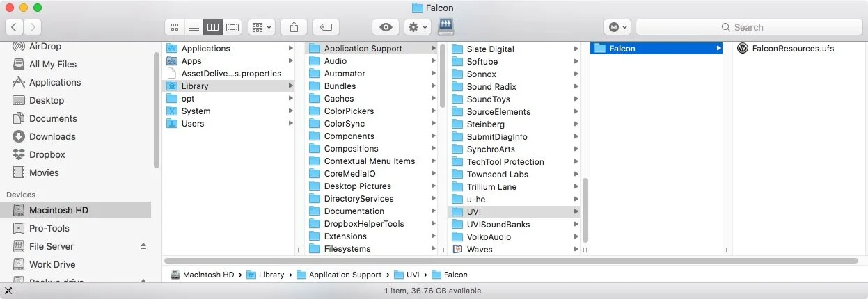
Task: Click the Share toolbar button
Action: click(x=294, y=27)
